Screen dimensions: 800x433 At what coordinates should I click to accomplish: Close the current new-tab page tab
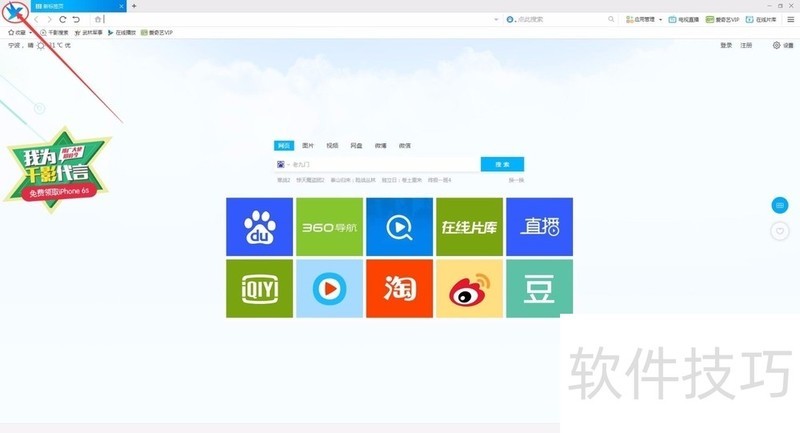121,6
